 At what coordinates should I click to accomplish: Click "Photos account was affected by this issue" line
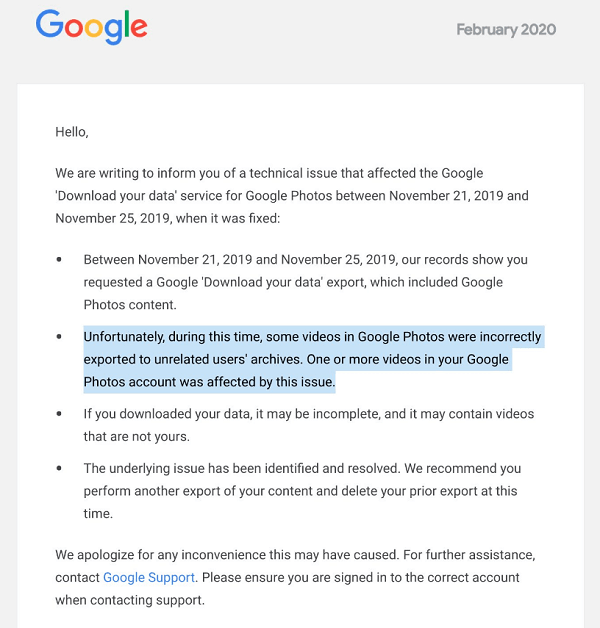[209, 382]
